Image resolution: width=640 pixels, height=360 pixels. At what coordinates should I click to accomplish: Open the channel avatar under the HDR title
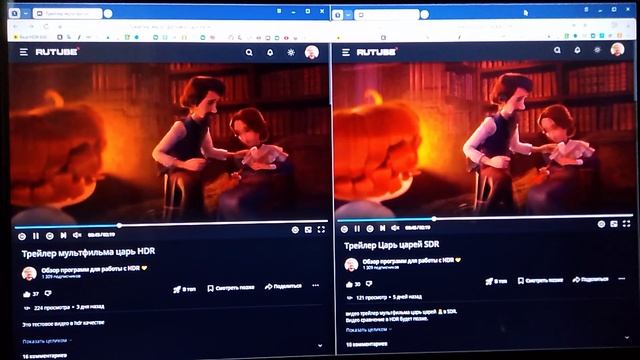click(29, 273)
